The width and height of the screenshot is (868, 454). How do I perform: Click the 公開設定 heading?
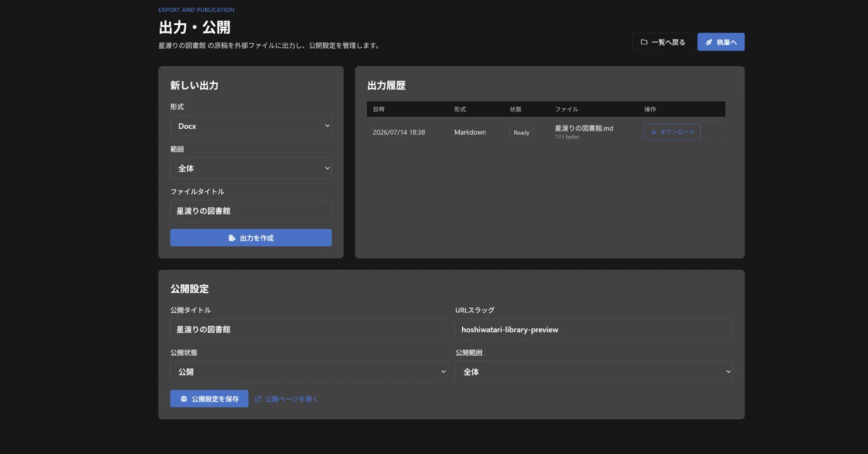pos(189,289)
